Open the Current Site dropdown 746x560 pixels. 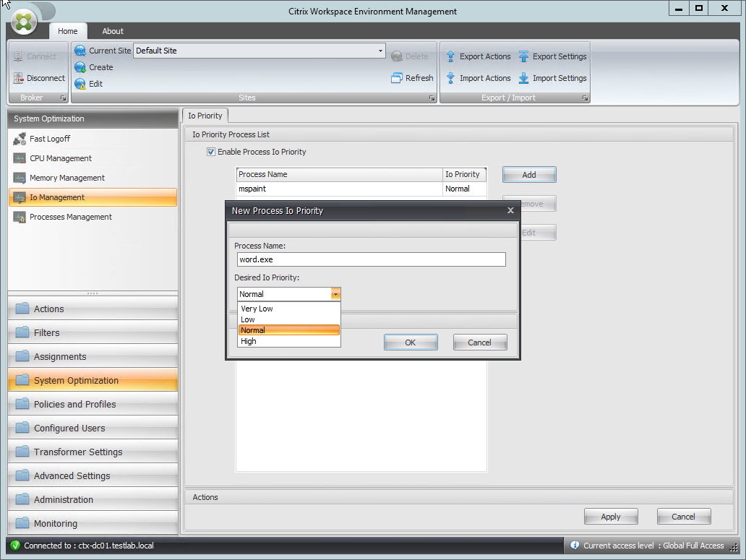380,51
